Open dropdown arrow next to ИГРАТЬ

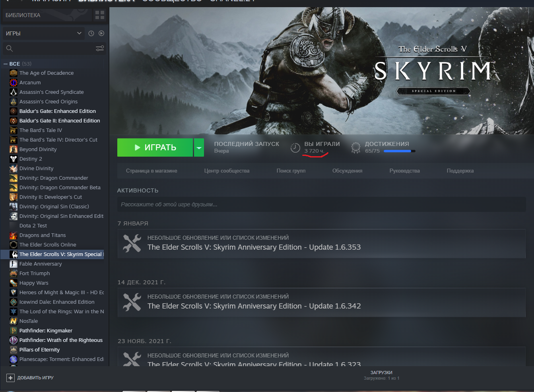[199, 147]
